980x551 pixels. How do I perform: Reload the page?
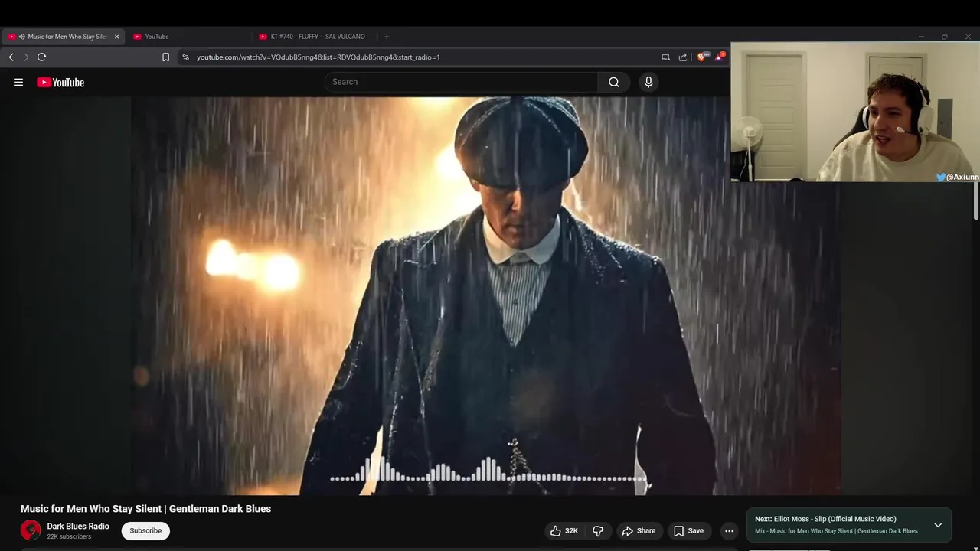pos(42,57)
